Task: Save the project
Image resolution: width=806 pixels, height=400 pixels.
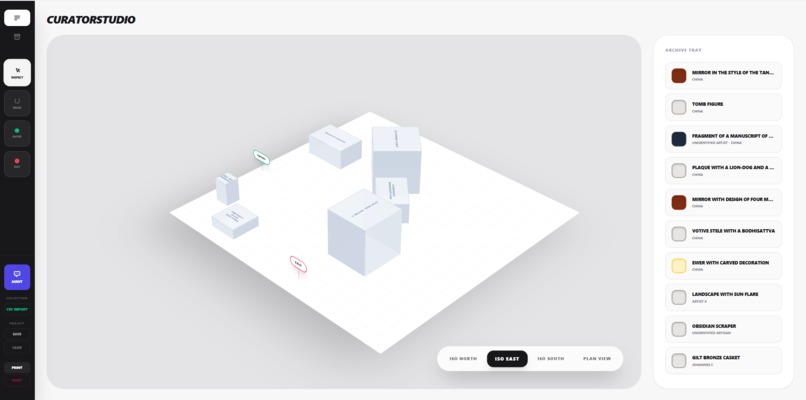Action: click(17, 334)
